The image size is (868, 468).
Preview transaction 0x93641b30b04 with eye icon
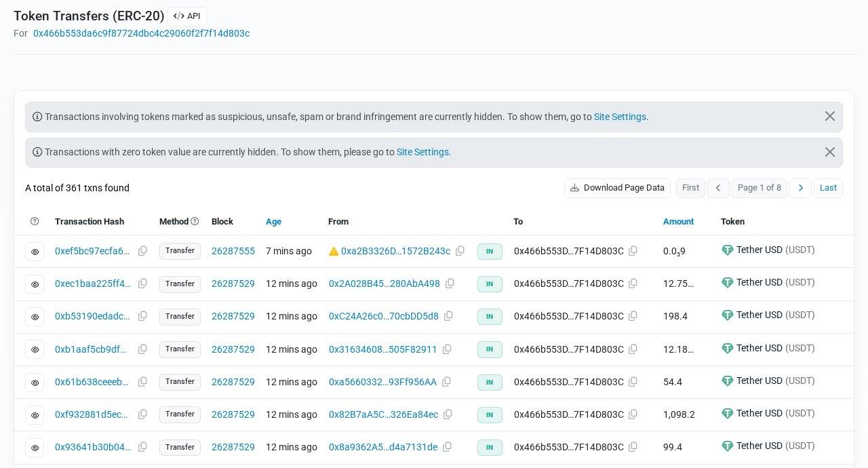[x=35, y=448]
